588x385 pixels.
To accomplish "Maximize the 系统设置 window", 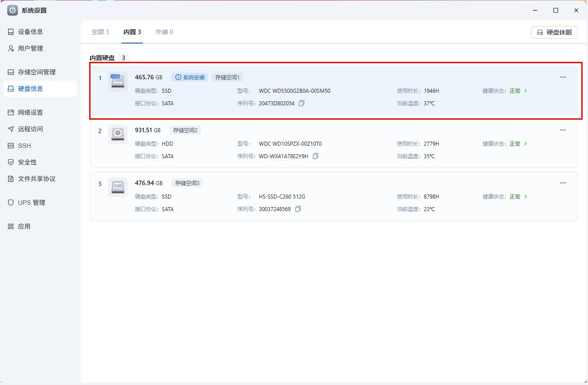I will point(555,10).
